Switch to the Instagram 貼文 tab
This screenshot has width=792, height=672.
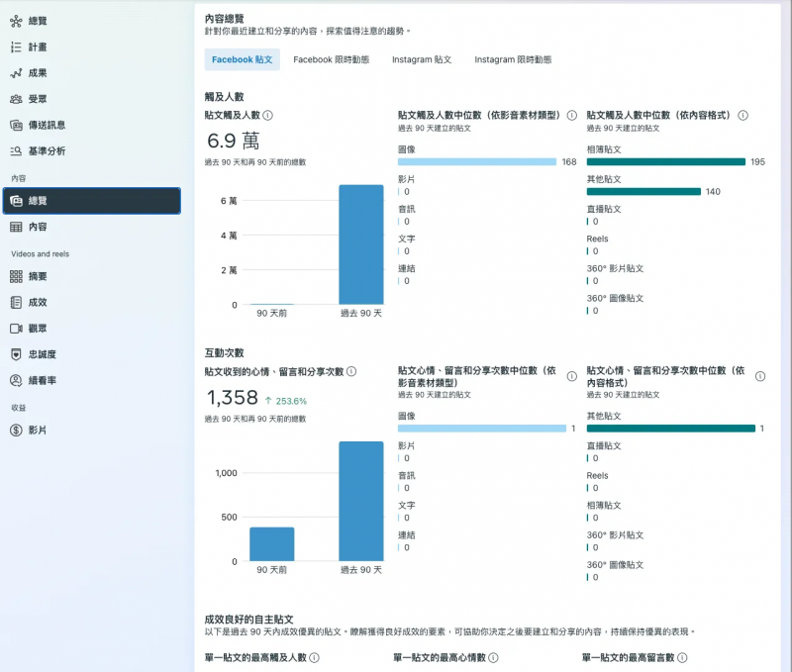click(x=422, y=59)
